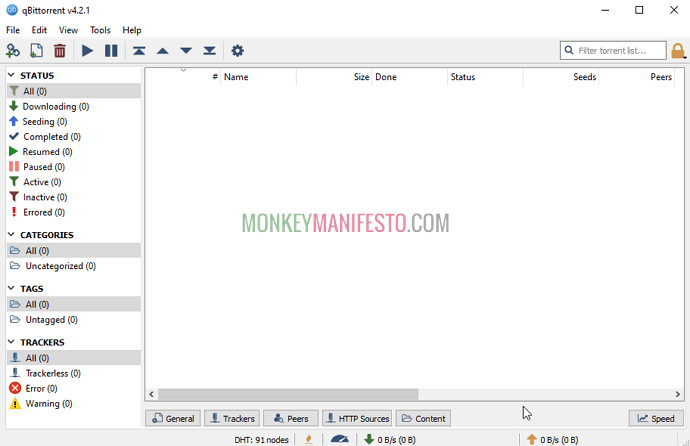Image resolution: width=690 pixels, height=446 pixels.
Task: Collapse the TAGS section
Action: coord(11,288)
